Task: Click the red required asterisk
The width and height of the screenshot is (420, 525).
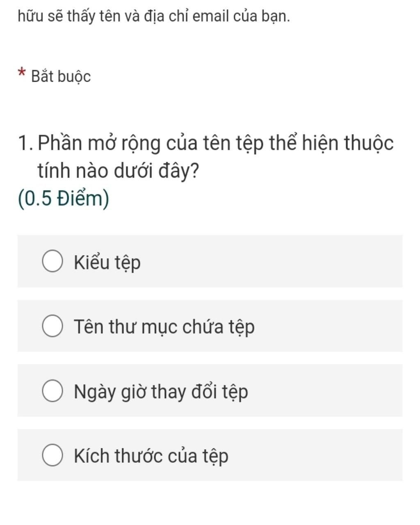Action: pos(22,74)
